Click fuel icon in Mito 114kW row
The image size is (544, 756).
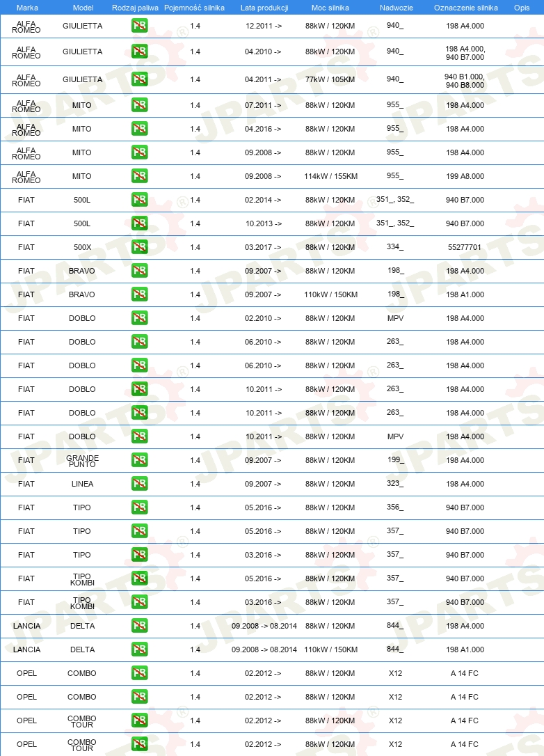139,175
